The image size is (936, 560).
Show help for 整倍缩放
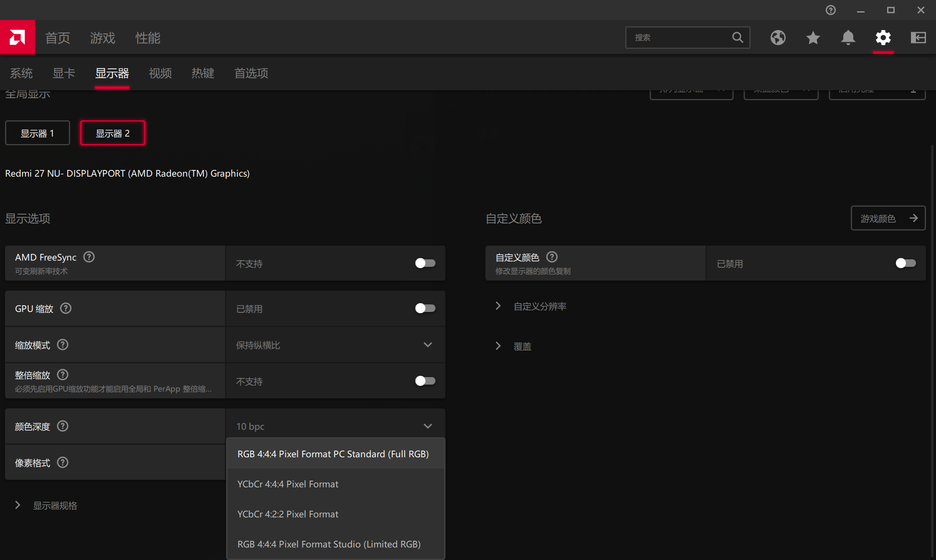pyautogui.click(x=63, y=375)
